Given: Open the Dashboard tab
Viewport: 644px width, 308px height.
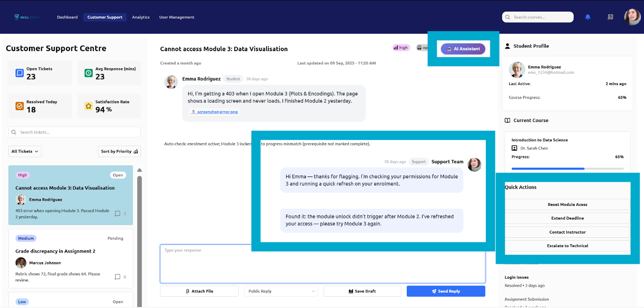Looking at the screenshot, I should tap(67, 17).
